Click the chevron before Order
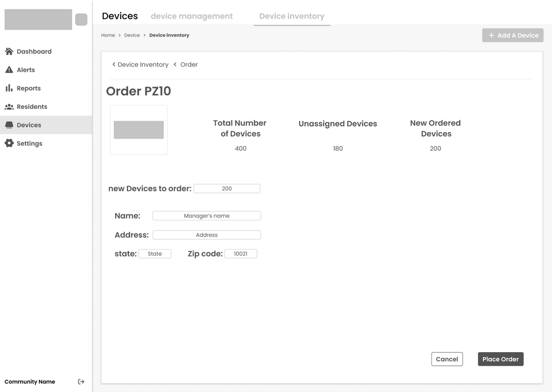Image resolution: width=552 pixels, height=392 pixels. pyautogui.click(x=175, y=64)
